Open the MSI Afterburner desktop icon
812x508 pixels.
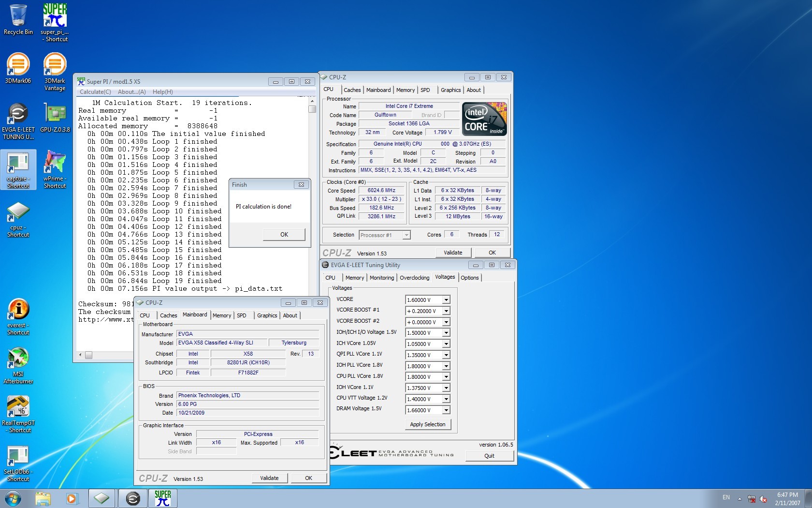(x=18, y=359)
